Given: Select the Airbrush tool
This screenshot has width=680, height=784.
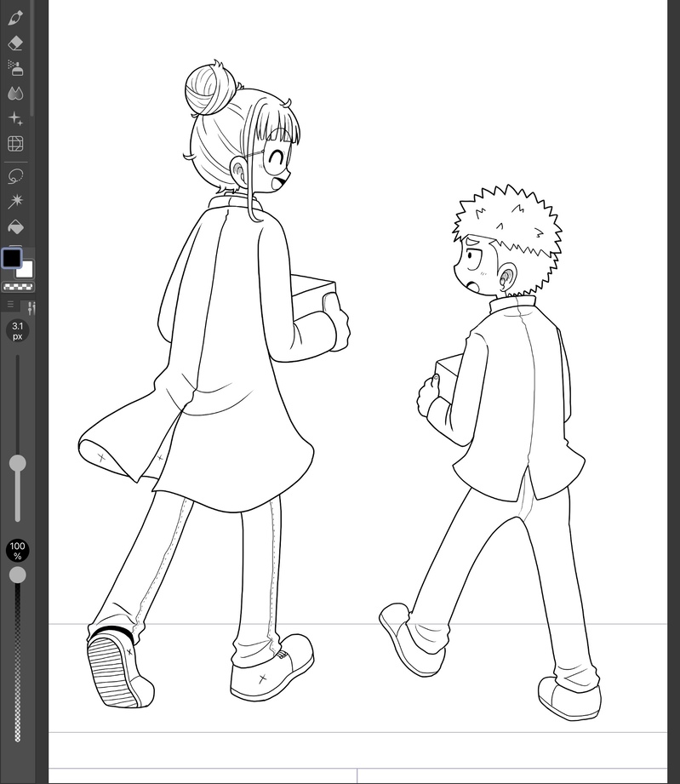Looking at the screenshot, I should (15, 68).
